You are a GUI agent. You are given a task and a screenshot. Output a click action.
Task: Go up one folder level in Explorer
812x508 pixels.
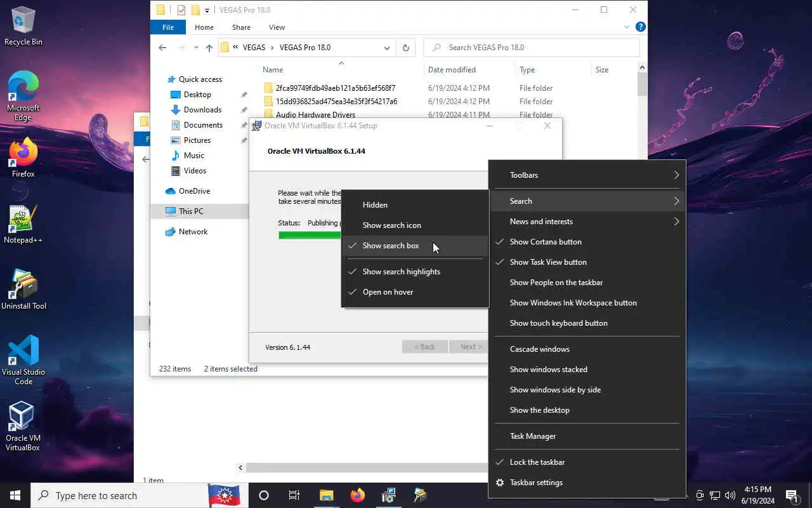tap(209, 48)
